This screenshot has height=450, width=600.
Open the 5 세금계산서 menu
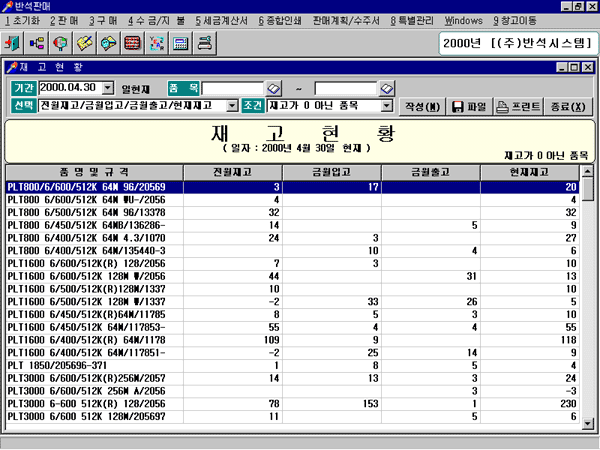tap(222, 21)
